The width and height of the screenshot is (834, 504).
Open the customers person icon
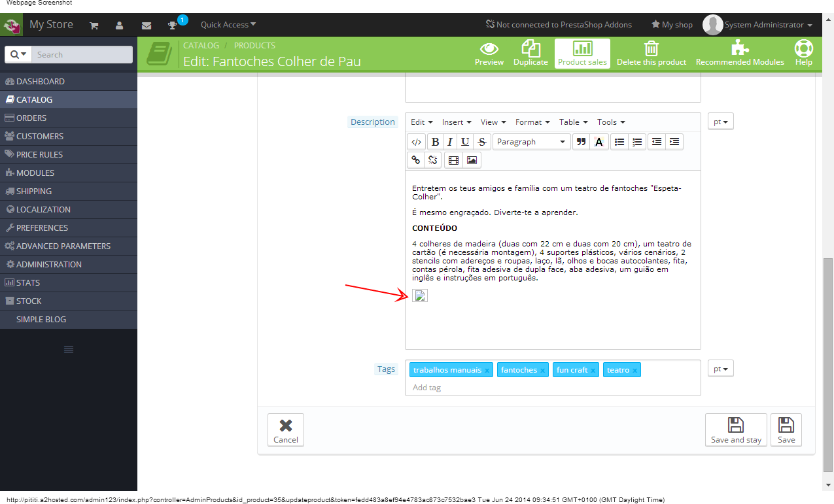pos(120,25)
